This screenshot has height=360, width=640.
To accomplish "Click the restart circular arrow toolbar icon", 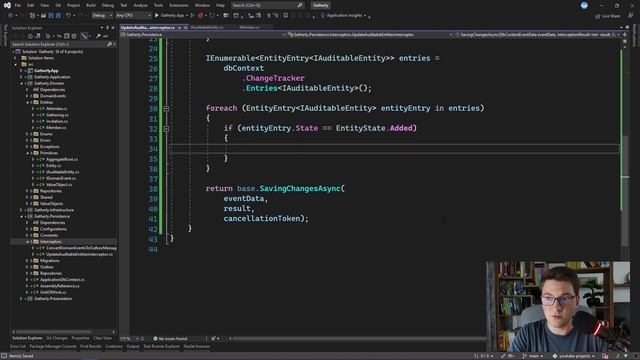I will click(211, 16).
